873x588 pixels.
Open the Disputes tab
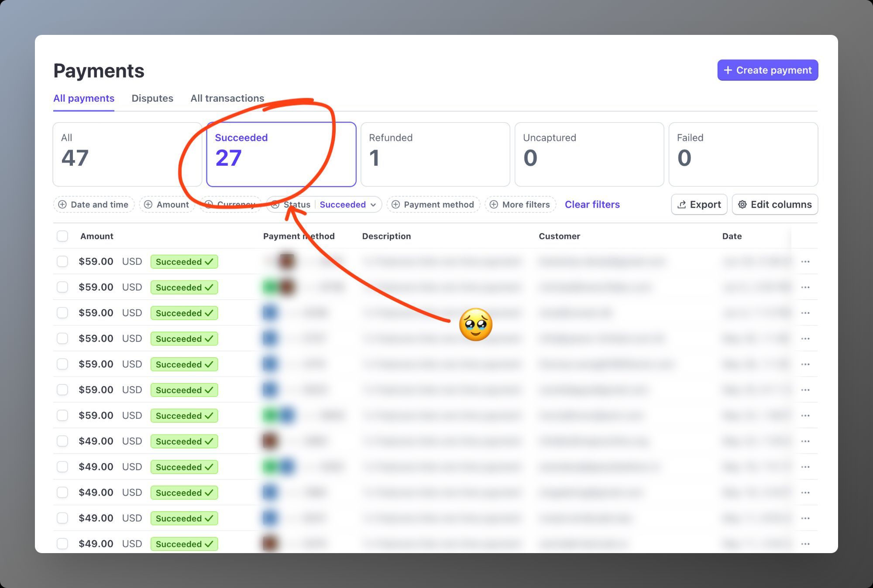[152, 99]
